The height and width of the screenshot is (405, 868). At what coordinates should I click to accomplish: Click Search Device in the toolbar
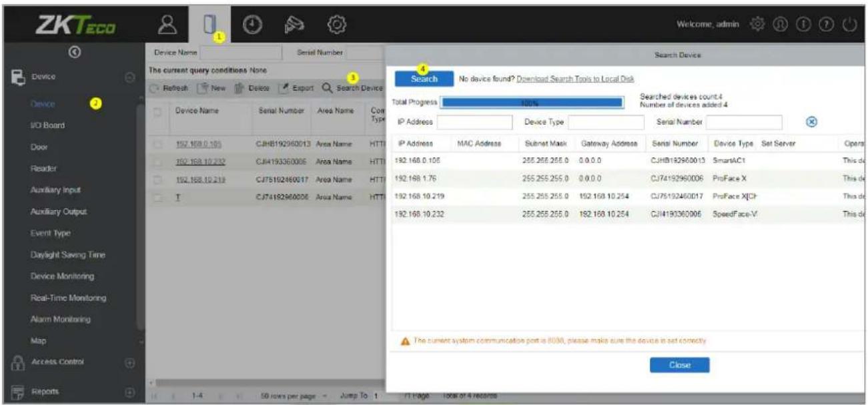(x=352, y=87)
